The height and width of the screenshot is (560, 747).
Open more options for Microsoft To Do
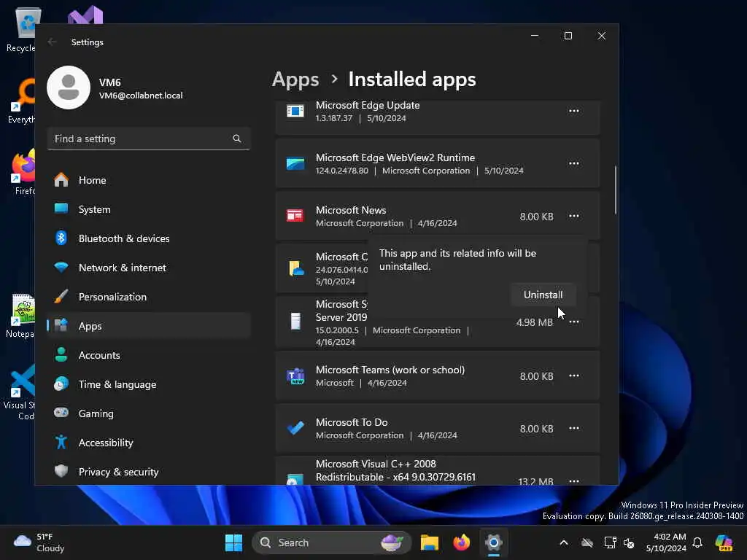(x=573, y=428)
